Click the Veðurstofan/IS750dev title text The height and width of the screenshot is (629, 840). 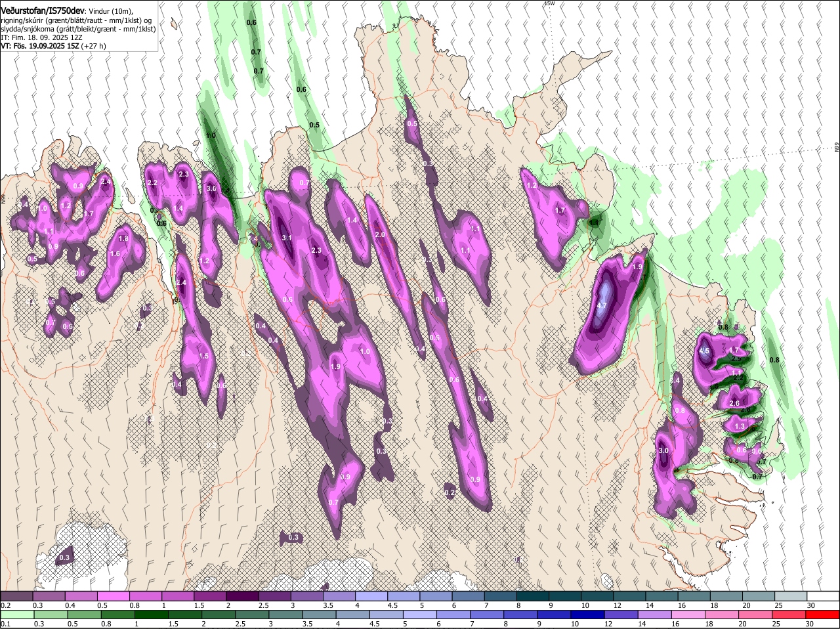pyautogui.click(x=43, y=11)
